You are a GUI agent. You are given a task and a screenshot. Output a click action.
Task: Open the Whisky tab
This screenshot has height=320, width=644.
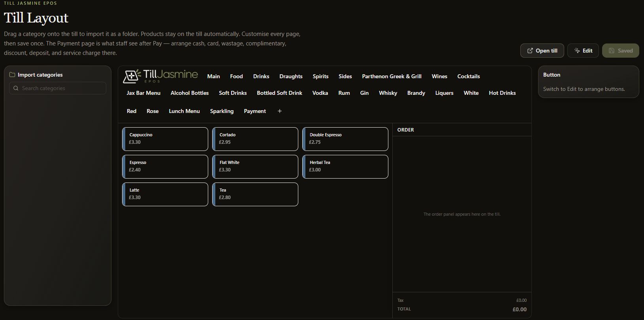click(388, 93)
